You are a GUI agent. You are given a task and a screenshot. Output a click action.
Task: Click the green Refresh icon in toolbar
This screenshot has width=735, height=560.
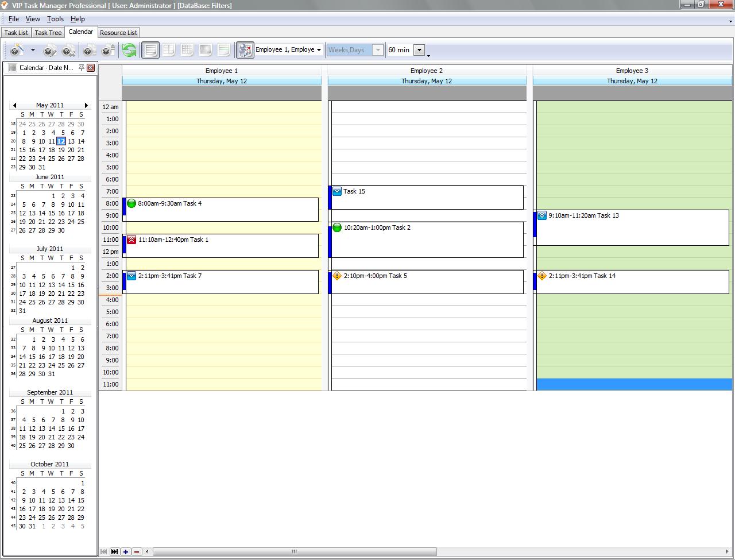[129, 51]
